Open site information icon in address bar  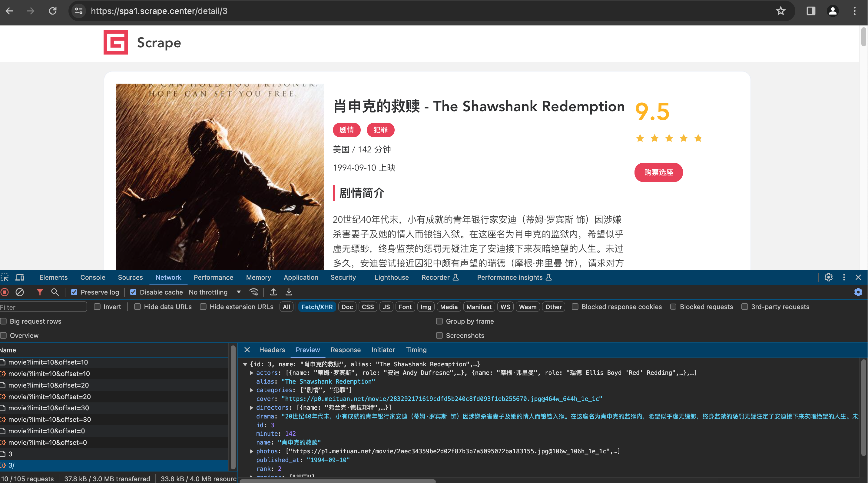(x=78, y=11)
